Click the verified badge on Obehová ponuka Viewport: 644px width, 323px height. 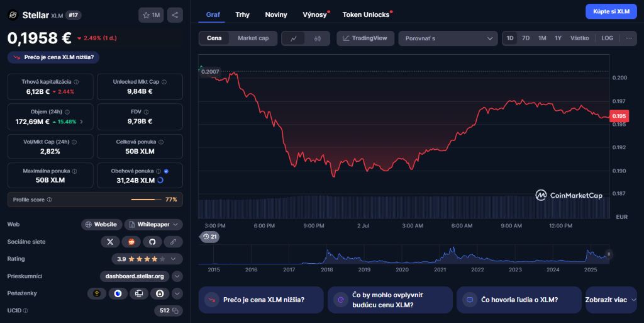[x=166, y=171]
